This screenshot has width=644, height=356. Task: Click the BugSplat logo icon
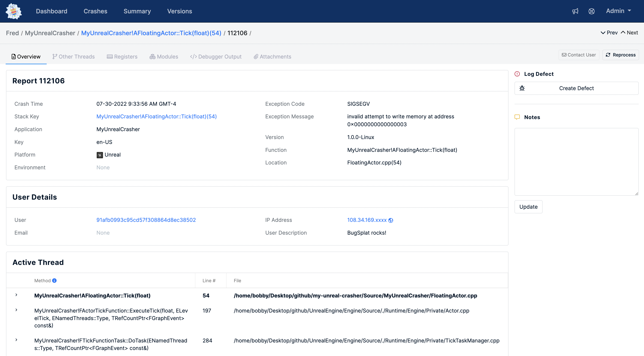click(x=14, y=11)
